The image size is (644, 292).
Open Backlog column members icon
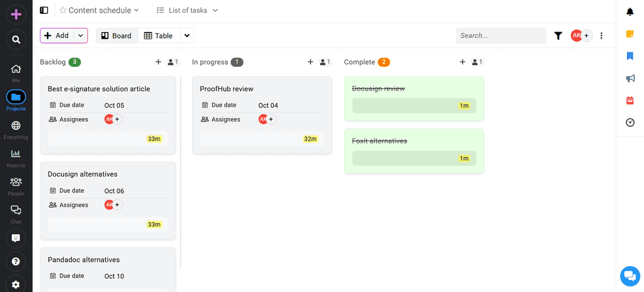(x=173, y=62)
